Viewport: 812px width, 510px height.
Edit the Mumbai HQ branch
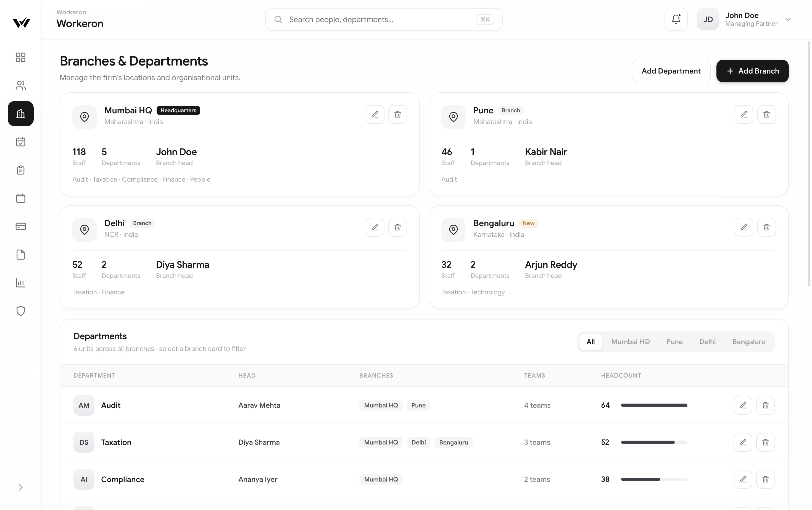[375, 114]
